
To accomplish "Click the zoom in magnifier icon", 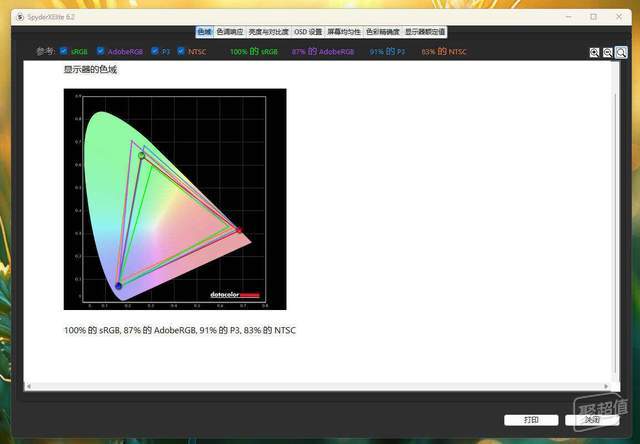I will tap(594, 53).
